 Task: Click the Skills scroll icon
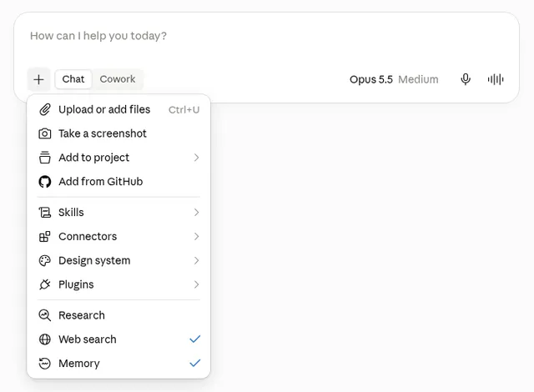coord(44,213)
